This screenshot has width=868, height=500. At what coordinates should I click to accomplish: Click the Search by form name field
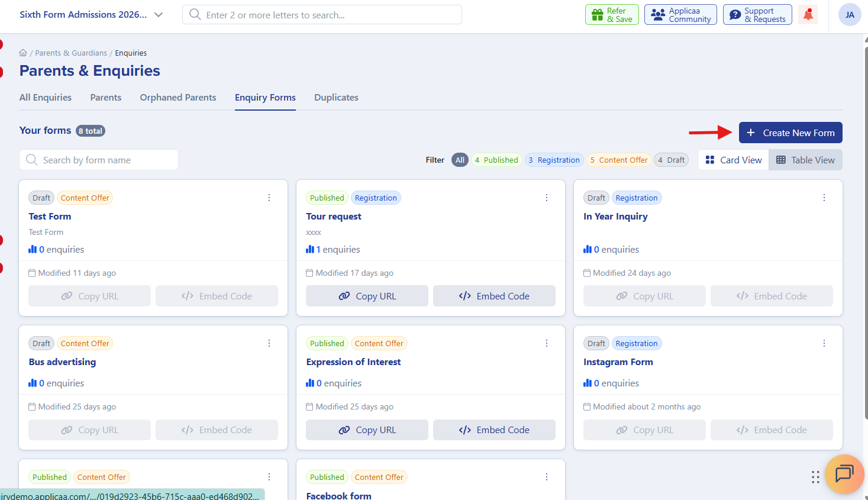click(x=99, y=160)
